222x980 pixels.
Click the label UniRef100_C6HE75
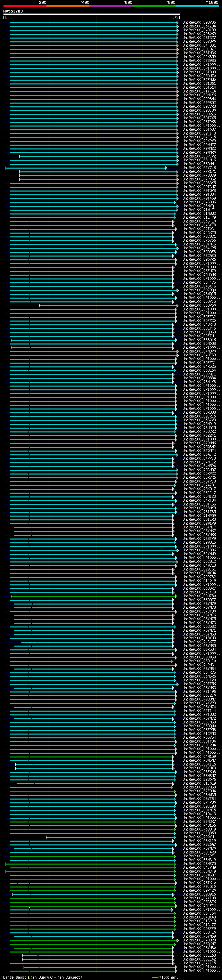click(x=199, y=864)
